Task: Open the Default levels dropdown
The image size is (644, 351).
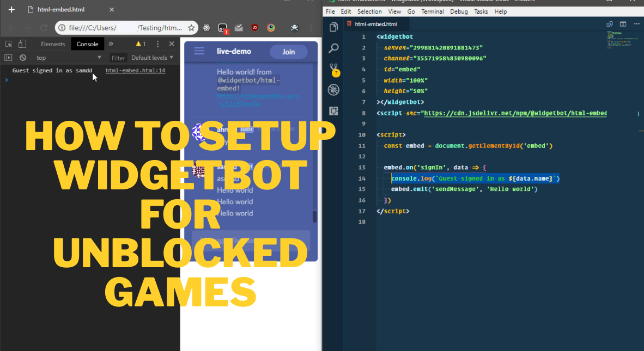Action: pyautogui.click(x=152, y=58)
